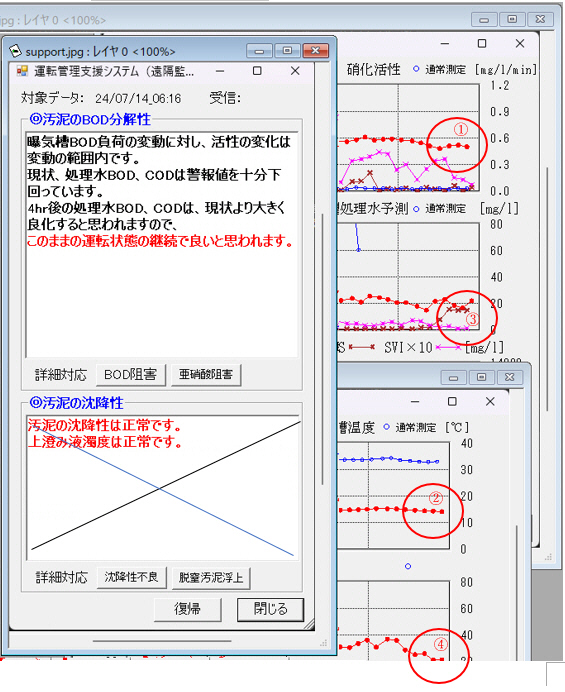Click the 脱窒汚泥浮上 button
This screenshot has height=692, width=565.
[211, 578]
